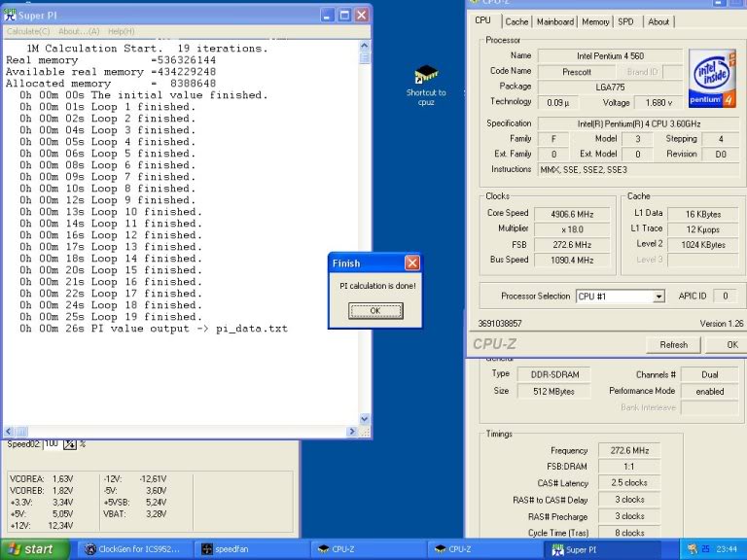Image resolution: width=747 pixels, height=560 pixels.
Task: Click the Speed02 percentage input field
Action: [x=53, y=444]
